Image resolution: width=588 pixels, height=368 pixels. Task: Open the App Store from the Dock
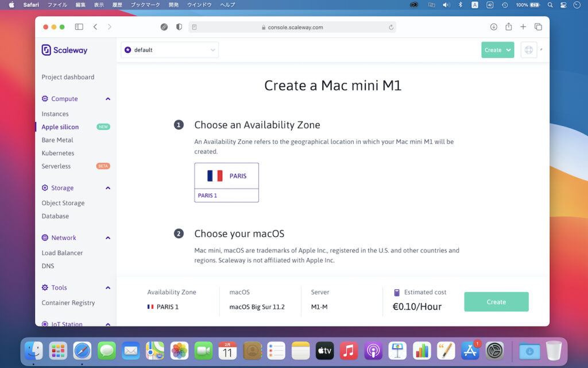[x=470, y=350]
